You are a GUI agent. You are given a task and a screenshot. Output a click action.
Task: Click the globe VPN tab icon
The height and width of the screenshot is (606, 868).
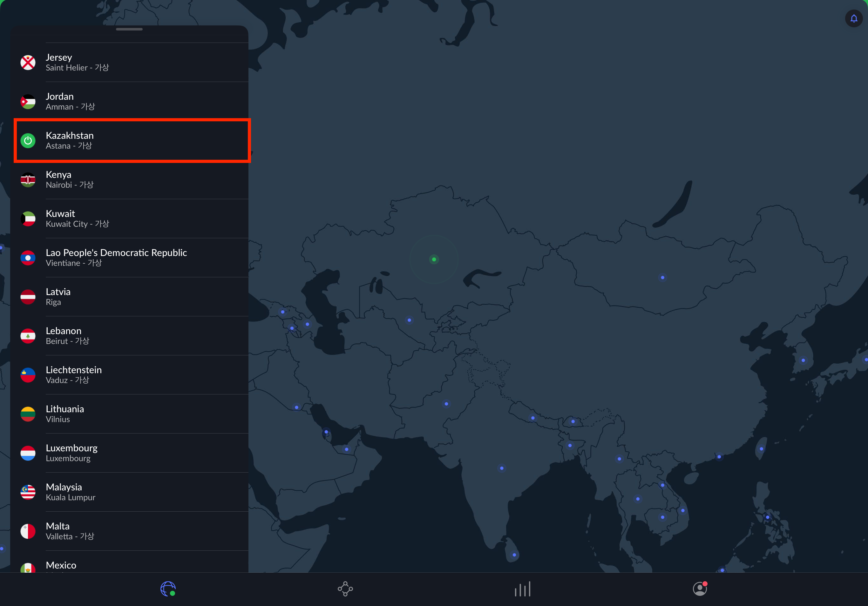click(168, 588)
